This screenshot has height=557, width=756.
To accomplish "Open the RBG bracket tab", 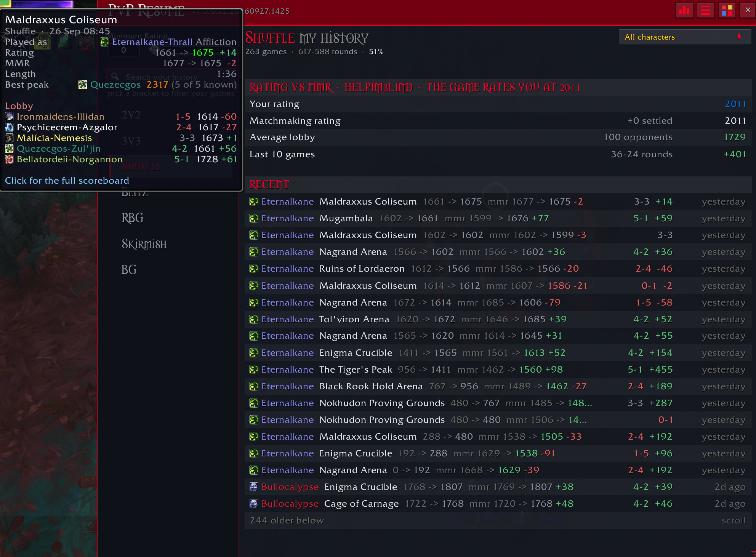I will (x=133, y=218).
